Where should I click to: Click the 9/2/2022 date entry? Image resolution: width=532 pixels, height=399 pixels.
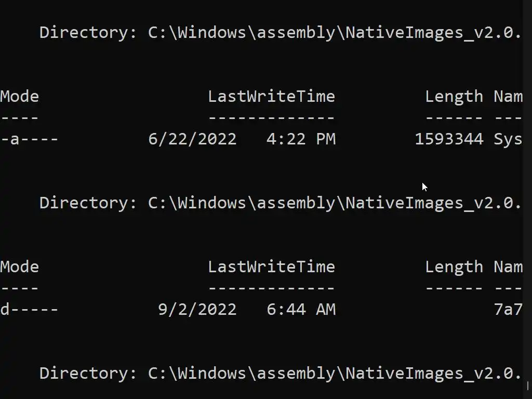pos(197,309)
